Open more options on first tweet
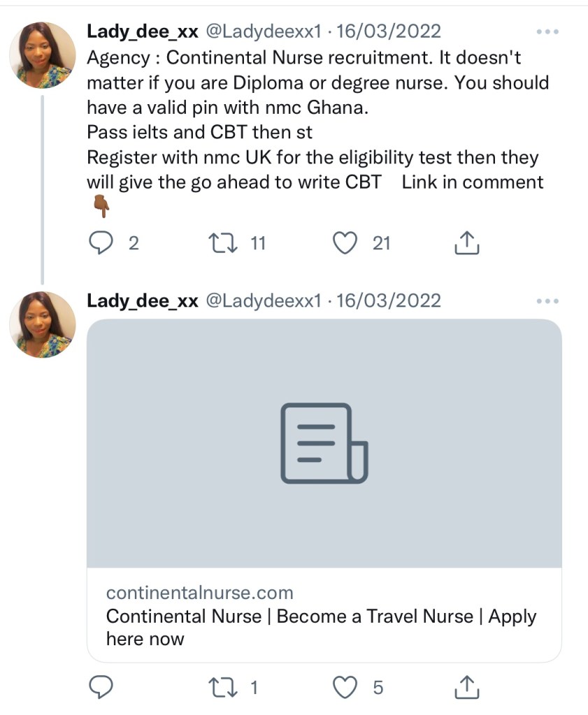 (547, 32)
